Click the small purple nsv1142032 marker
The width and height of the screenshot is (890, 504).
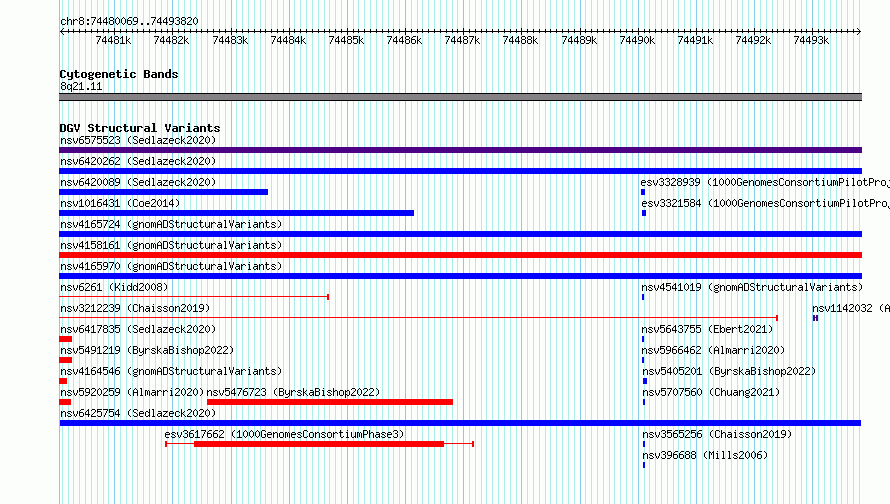(x=815, y=318)
